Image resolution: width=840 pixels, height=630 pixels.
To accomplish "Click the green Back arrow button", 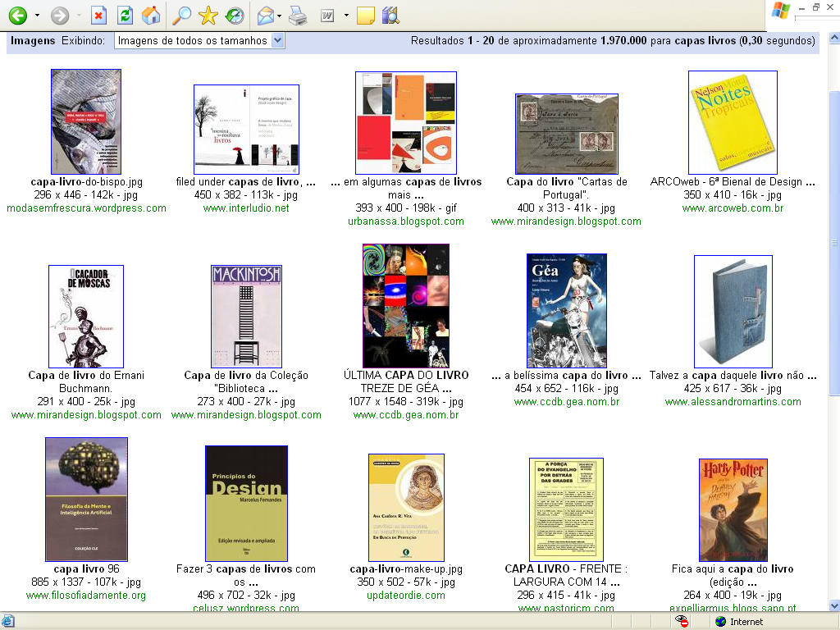I will coord(17,15).
